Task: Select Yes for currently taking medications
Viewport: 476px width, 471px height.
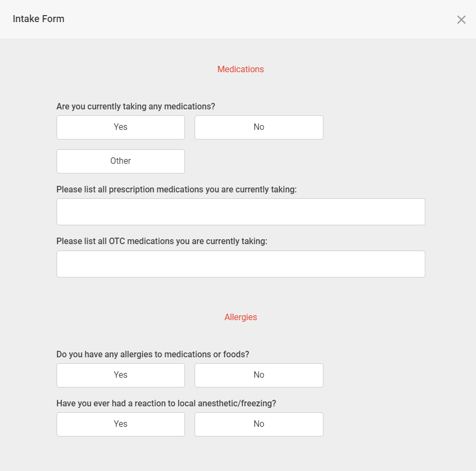Action: (121, 127)
